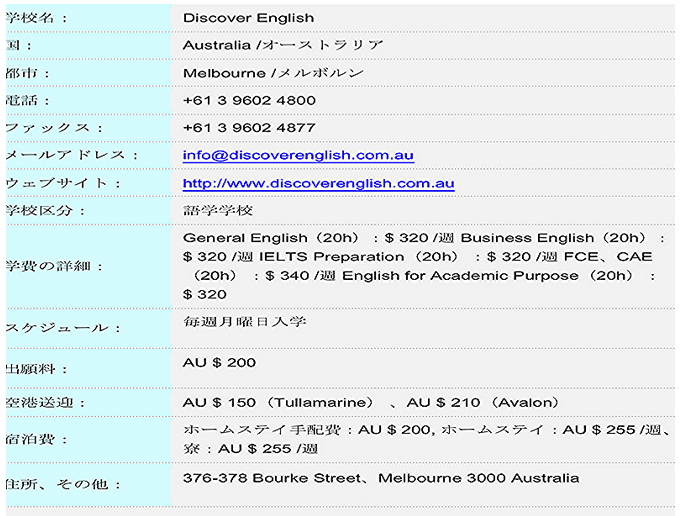
Task: Click the 'ホームステイ手配費' accommodation fee text
Action: [261, 430]
